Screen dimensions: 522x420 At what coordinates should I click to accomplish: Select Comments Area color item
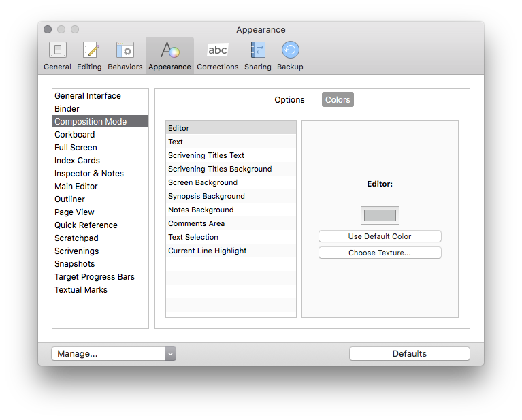tap(231, 223)
